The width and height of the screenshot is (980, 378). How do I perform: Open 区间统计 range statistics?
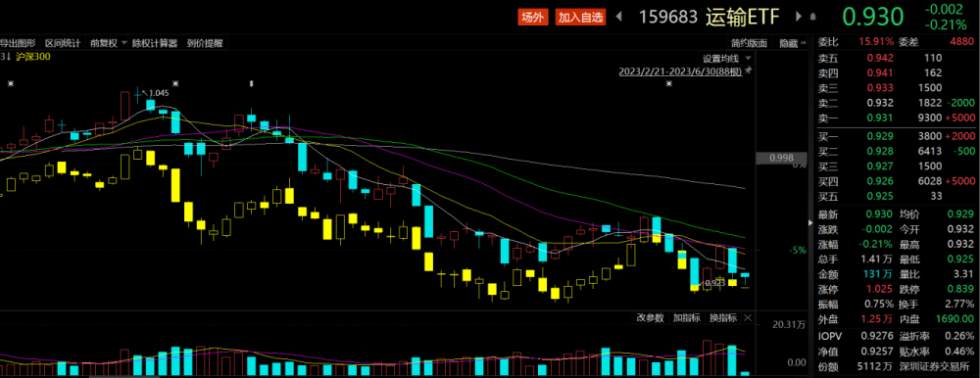63,43
